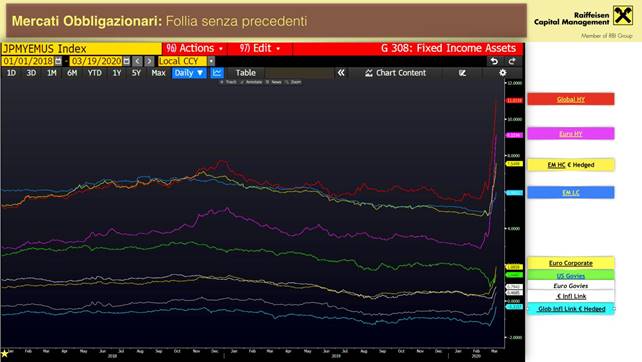Click the yellow y-axis value tag near 7.5
This screenshot has height=362, width=642.
click(514, 164)
